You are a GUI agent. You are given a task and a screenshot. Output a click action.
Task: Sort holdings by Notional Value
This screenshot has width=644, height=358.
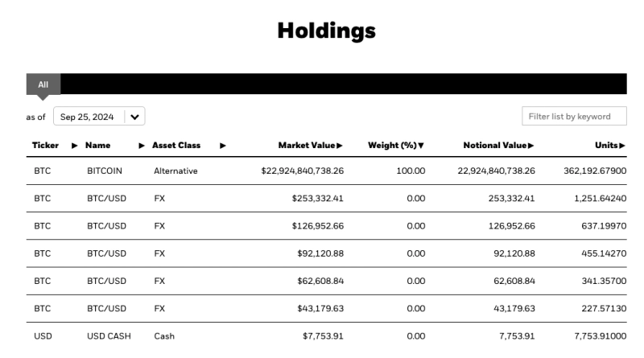[499, 146]
